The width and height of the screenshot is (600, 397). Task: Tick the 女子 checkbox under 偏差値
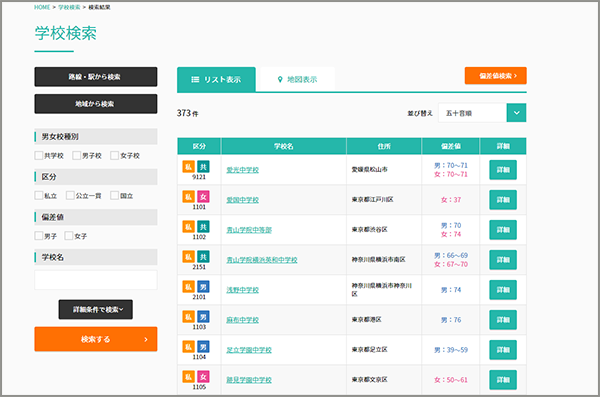[x=68, y=236]
